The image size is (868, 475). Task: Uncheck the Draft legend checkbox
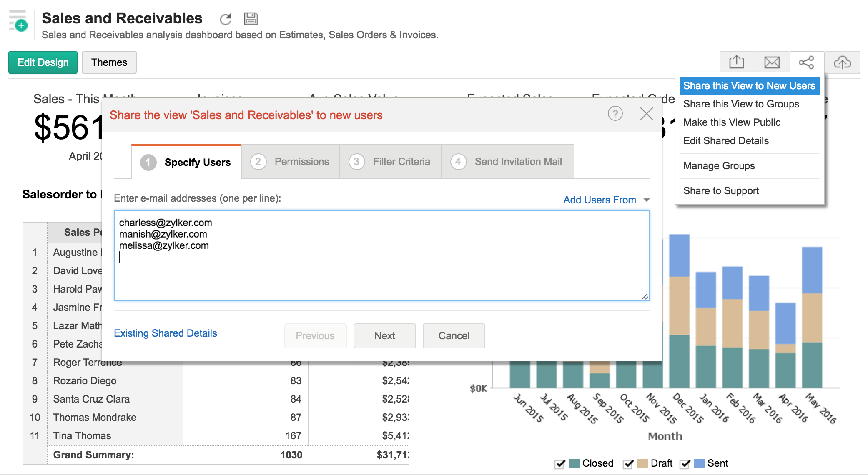(628, 464)
